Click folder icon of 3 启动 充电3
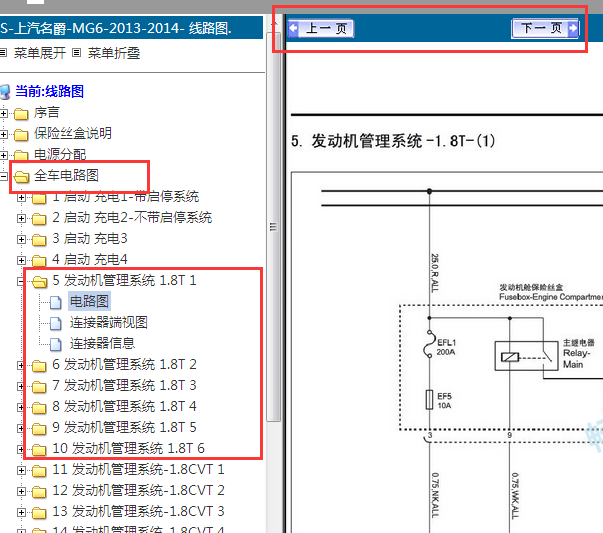The image size is (603, 533). pyautogui.click(x=39, y=240)
